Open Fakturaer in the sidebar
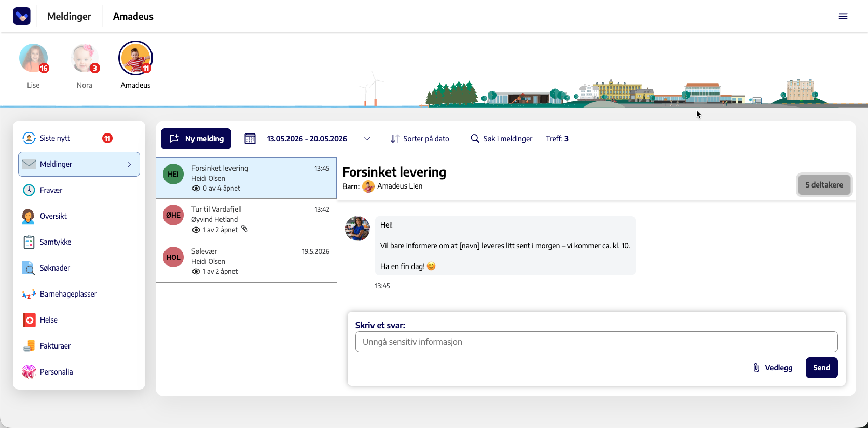868x428 pixels. pyautogui.click(x=79, y=346)
